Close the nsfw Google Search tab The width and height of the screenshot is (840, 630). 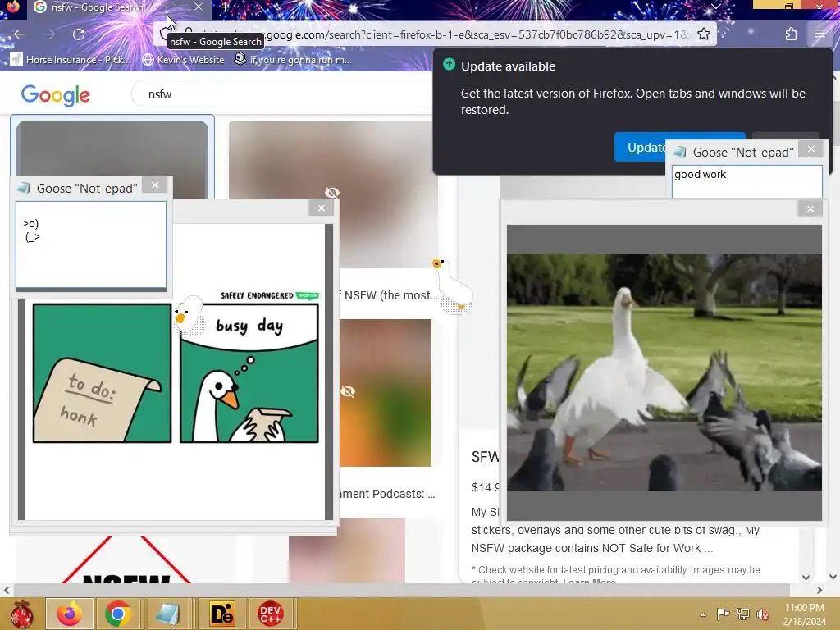[199, 7]
